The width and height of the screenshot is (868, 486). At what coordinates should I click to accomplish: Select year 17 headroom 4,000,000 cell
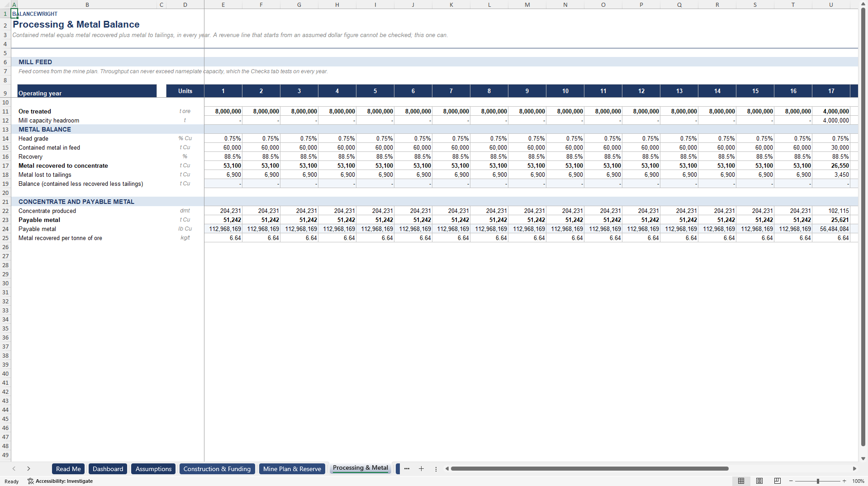click(x=831, y=120)
